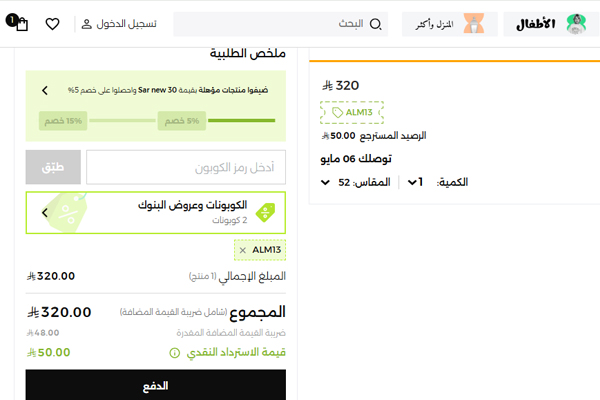Click the 15% خصم progress marker

point(63,121)
